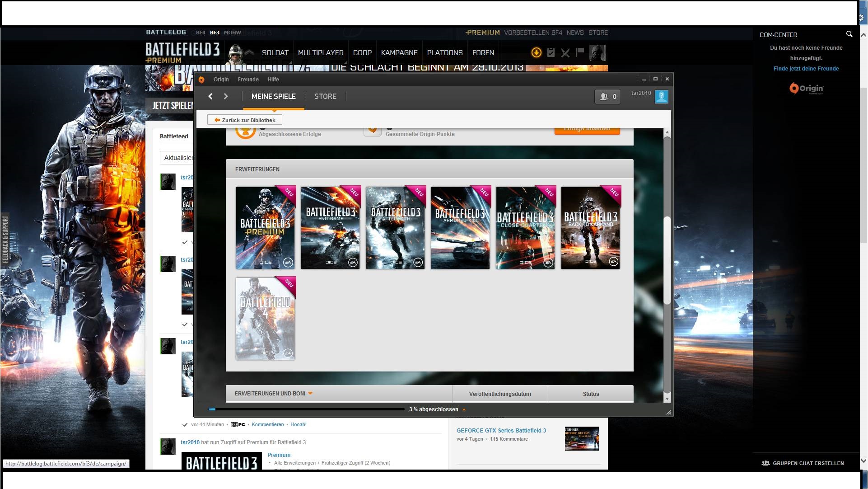Screen dimensions: 868x489
Task: Expand the download progress details arrow
Action: (464, 409)
